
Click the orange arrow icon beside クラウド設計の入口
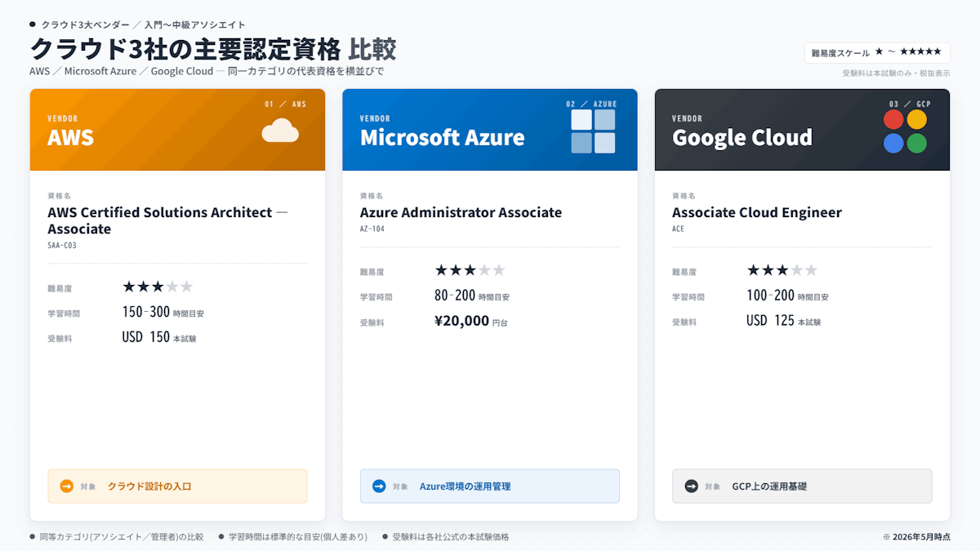click(x=67, y=487)
